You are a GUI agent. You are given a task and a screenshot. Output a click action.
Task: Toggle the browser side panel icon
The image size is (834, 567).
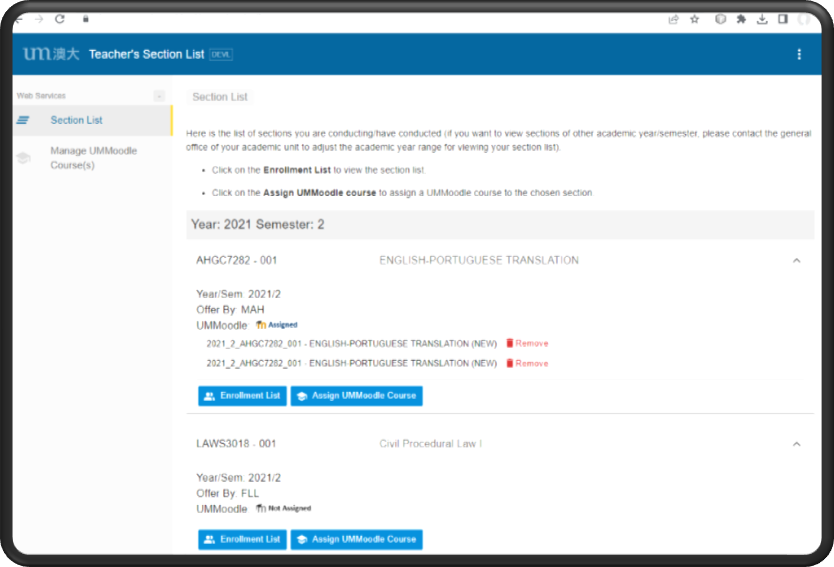[783, 18]
